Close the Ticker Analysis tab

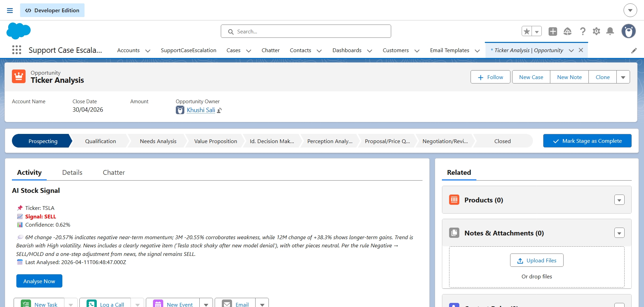(x=581, y=50)
